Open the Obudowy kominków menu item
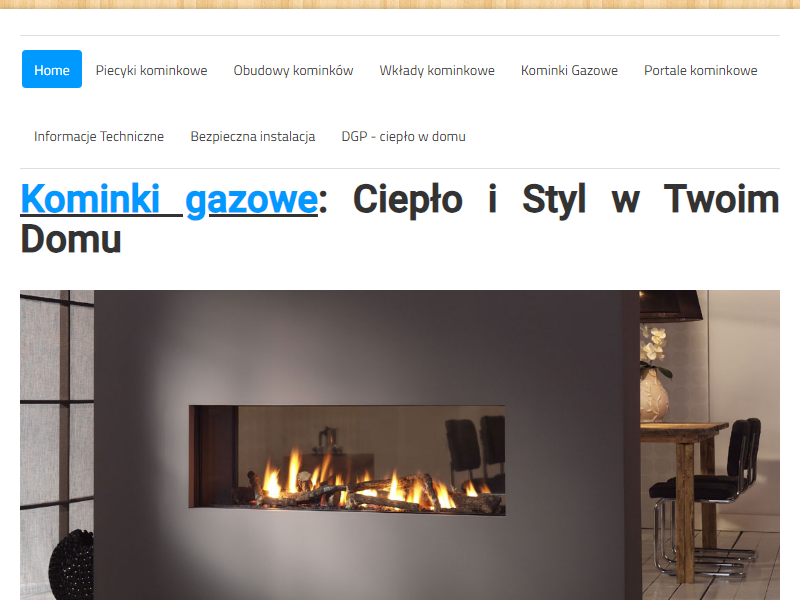 293,70
